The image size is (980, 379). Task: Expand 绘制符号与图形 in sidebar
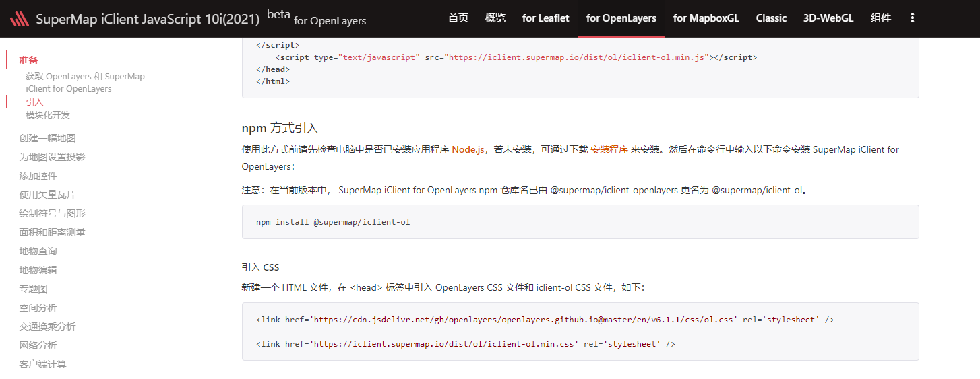point(53,213)
